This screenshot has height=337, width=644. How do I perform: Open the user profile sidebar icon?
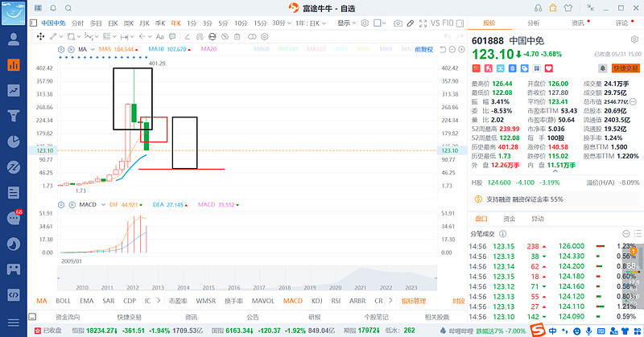(13, 39)
